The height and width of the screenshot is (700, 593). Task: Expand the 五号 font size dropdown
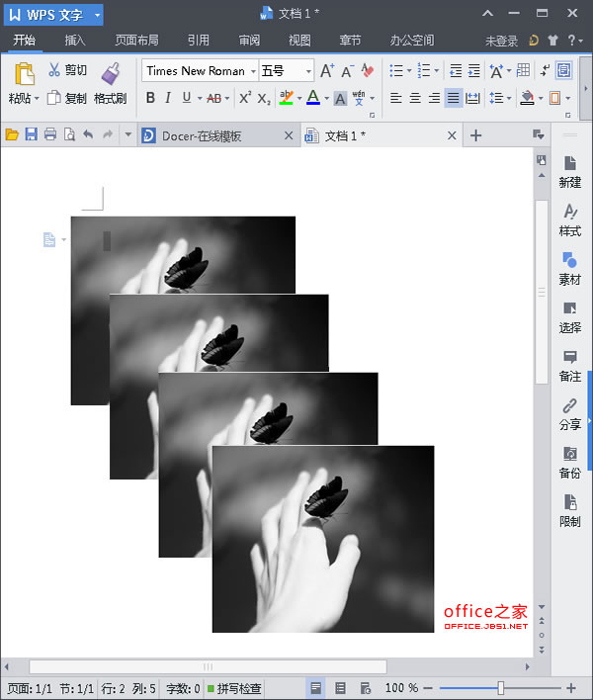coord(308,71)
